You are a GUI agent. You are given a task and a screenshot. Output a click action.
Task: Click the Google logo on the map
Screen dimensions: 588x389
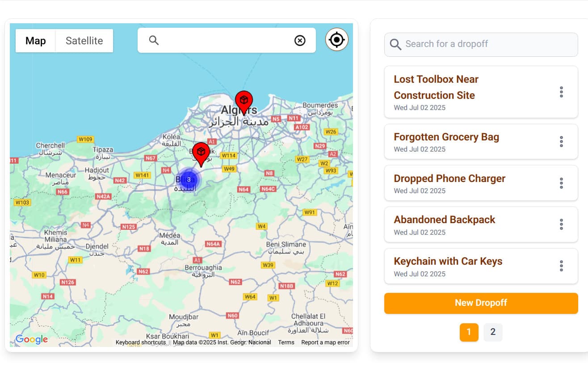[32, 340]
